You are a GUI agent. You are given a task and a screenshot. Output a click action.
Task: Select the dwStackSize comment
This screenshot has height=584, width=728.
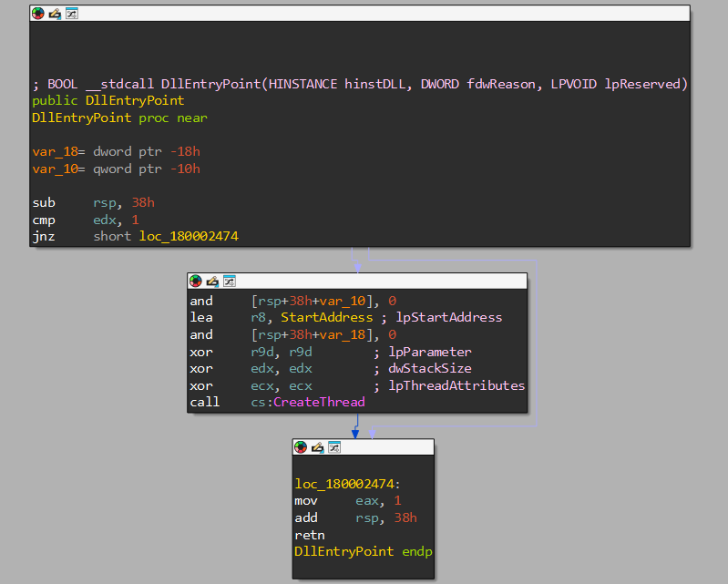click(x=423, y=369)
